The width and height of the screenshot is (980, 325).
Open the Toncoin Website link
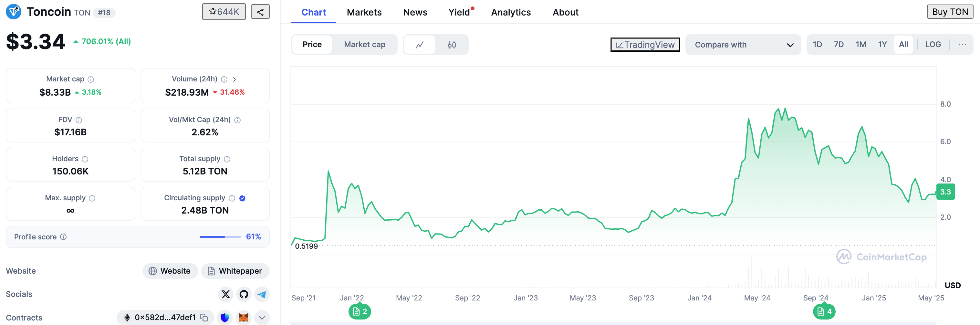click(170, 271)
